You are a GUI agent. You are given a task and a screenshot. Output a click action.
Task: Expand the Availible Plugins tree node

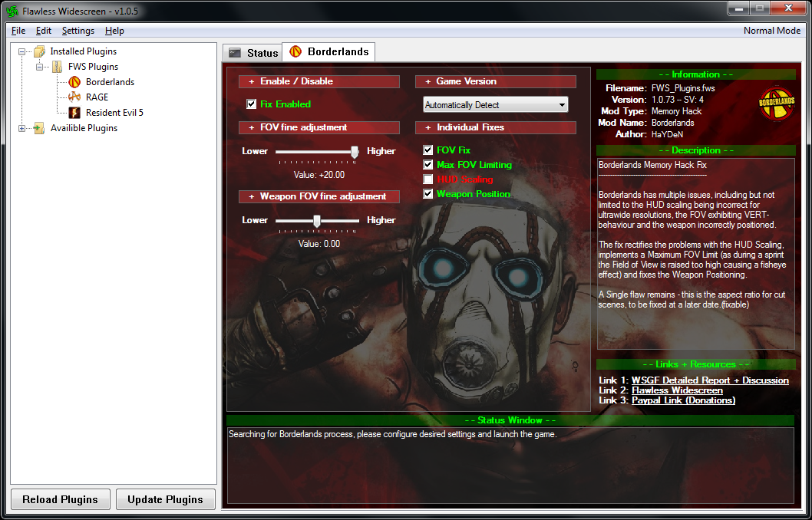pos(21,128)
